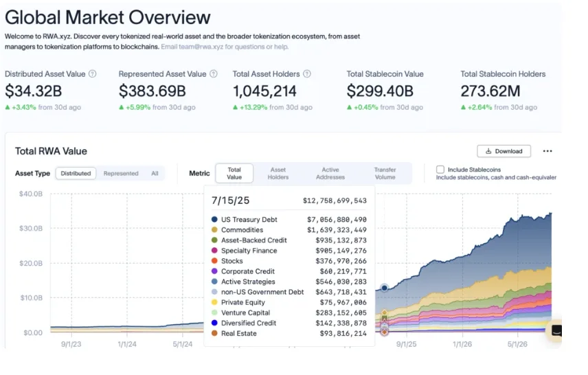Click Real Estate brown legend dot
588x375 pixels.
point(214,333)
